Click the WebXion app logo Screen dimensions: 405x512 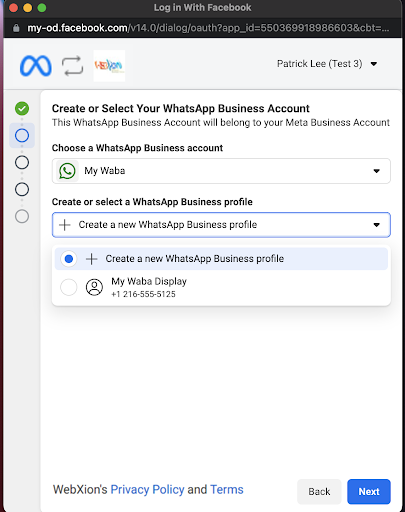pyautogui.click(x=109, y=66)
